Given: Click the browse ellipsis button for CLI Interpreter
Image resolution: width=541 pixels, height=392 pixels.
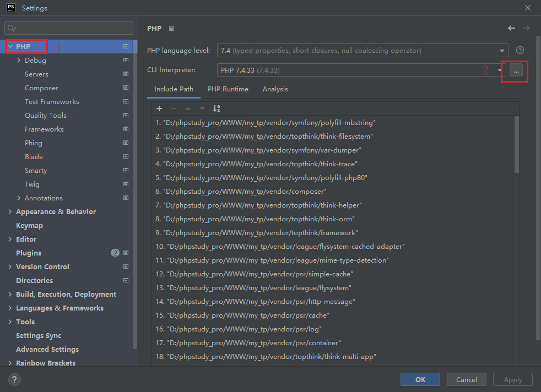Looking at the screenshot, I should (x=516, y=70).
